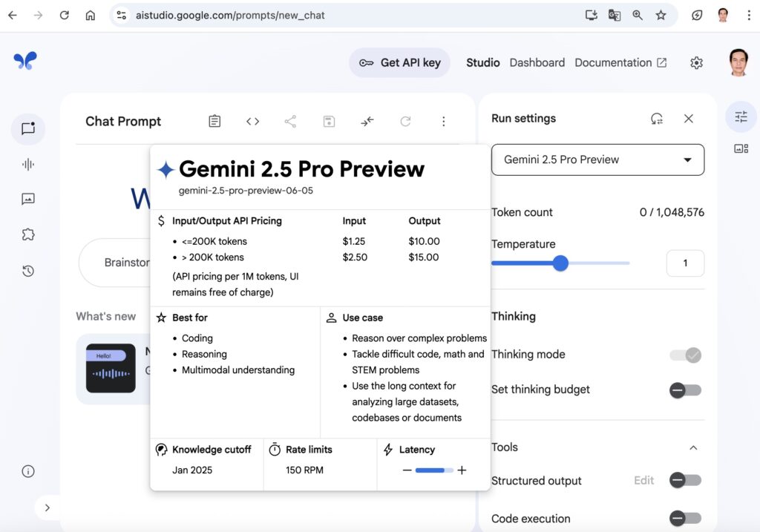Click the save prompt disk icon
This screenshot has width=760, height=532.
tap(329, 121)
